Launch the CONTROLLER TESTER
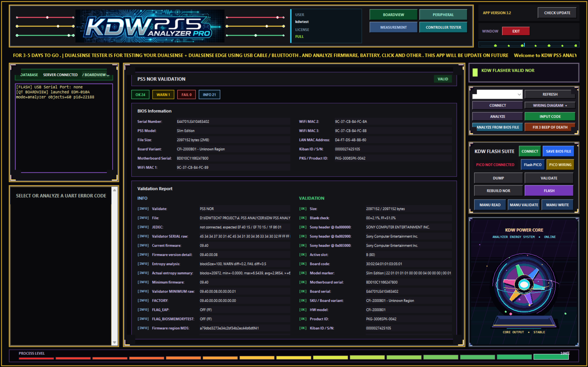The image size is (588, 367). point(443,27)
